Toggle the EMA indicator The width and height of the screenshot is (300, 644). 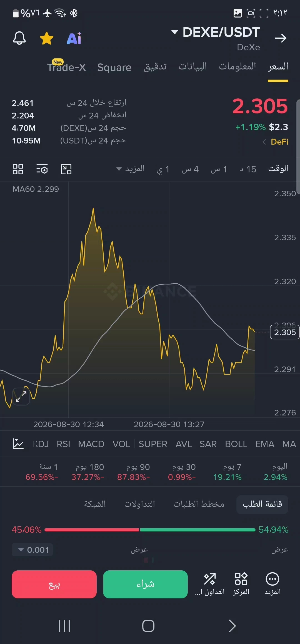coord(265,444)
